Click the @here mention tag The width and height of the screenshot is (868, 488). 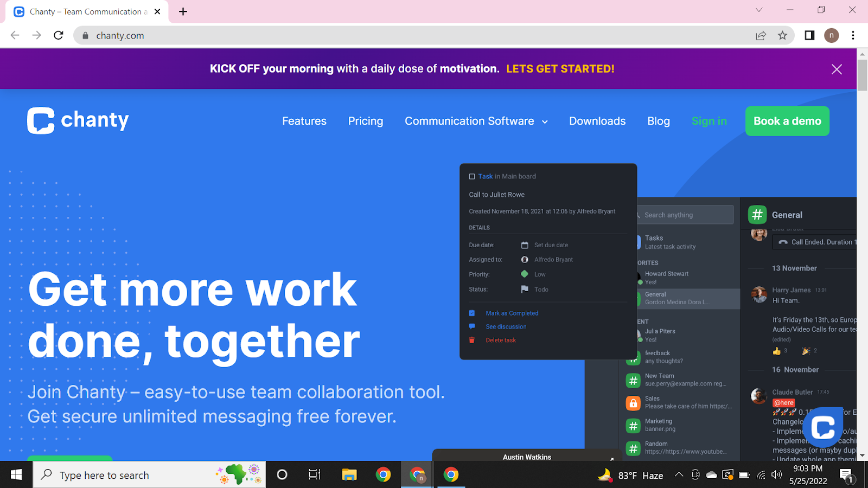click(x=784, y=403)
